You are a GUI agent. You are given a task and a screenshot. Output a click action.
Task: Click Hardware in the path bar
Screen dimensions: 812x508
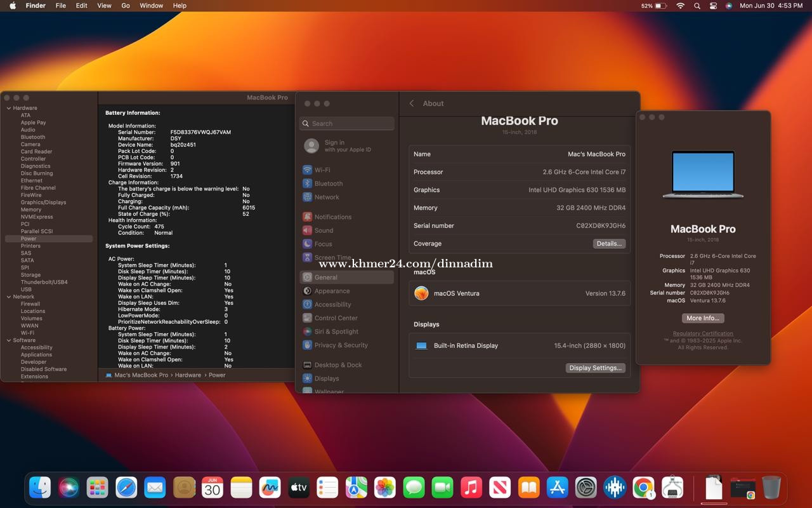click(x=188, y=375)
